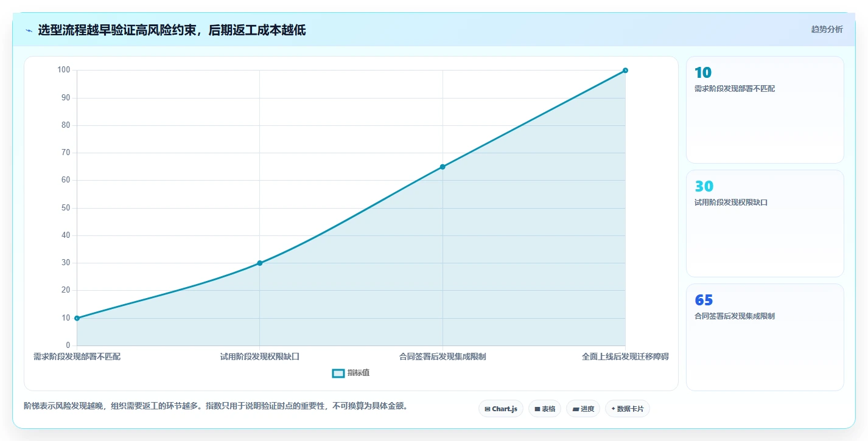Click the chart data point at value 100
This screenshot has width=868, height=441.
625,71
